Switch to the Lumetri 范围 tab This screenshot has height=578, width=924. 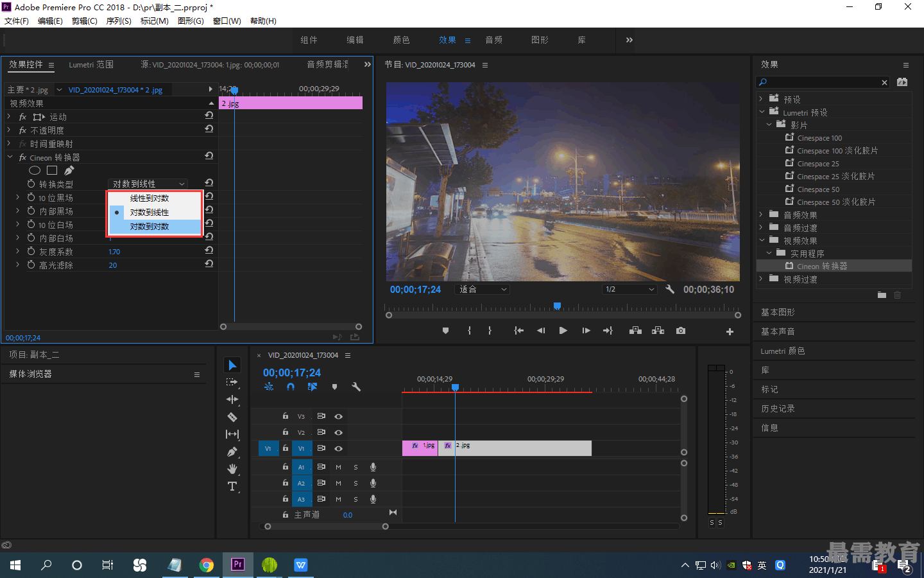91,64
